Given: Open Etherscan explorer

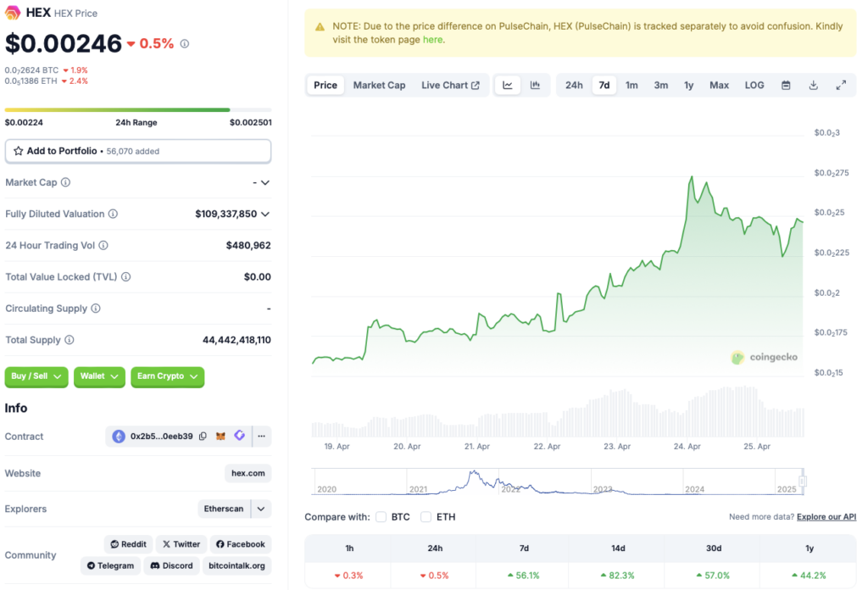Looking at the screenshot, I should [x=224, y=509].
